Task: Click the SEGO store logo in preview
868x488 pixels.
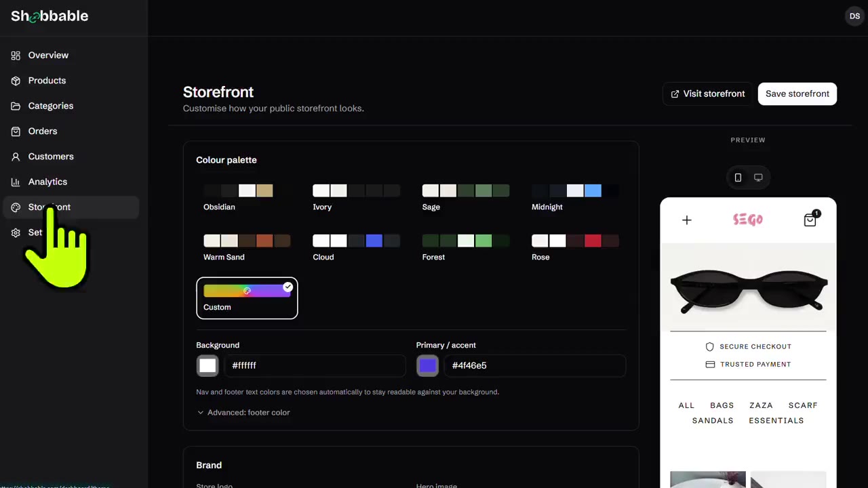Action: pos(748,220)
